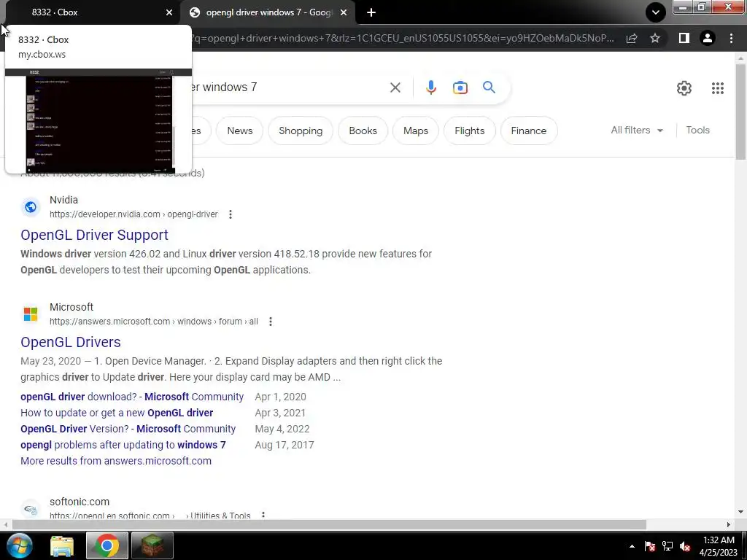Viewport: 747px width, 560px height.
Task: Switch to the 8332 Cbox tab
Action: coord(90,12)
